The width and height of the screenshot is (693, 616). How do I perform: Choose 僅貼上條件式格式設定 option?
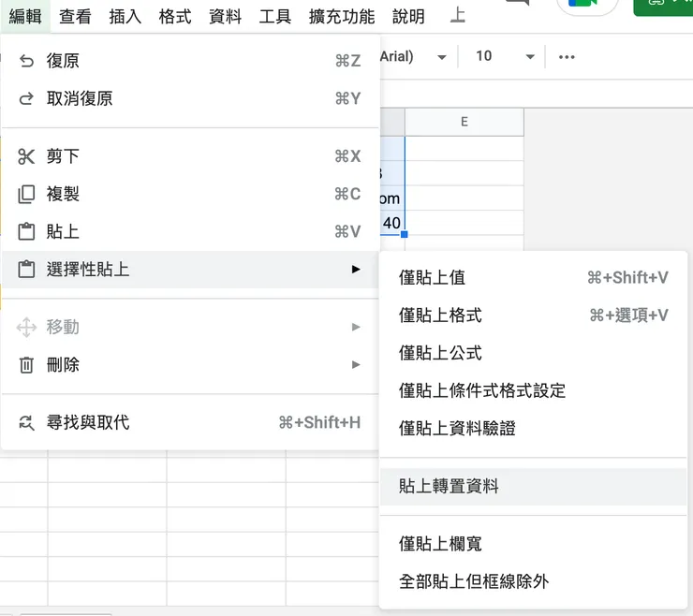pos(534,390)
